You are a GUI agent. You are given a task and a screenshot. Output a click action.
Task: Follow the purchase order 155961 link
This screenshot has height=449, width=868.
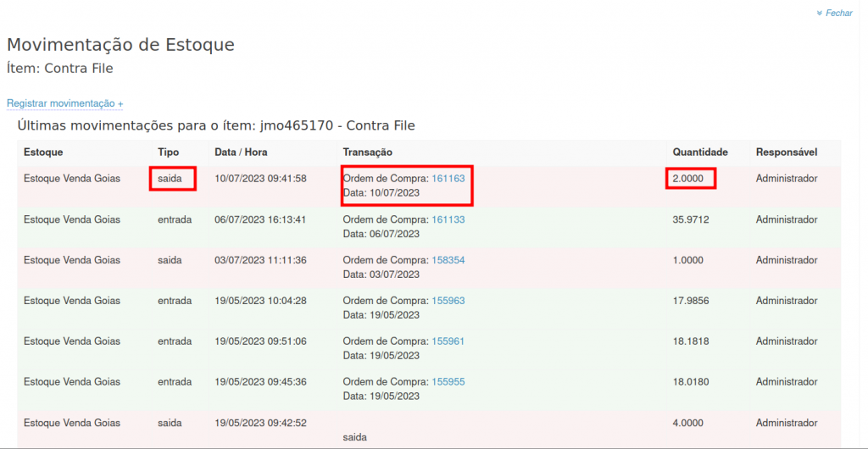pos(448,341)
